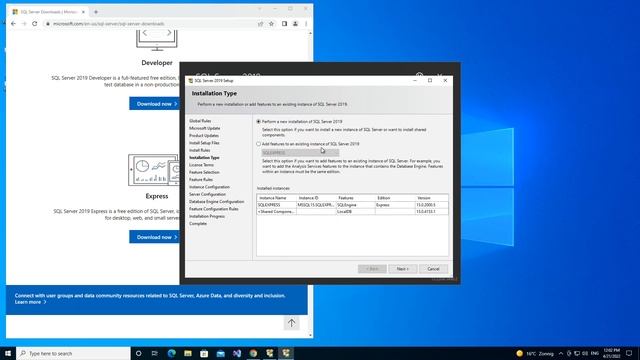Open the Windows Start menu

coord(8,353)
